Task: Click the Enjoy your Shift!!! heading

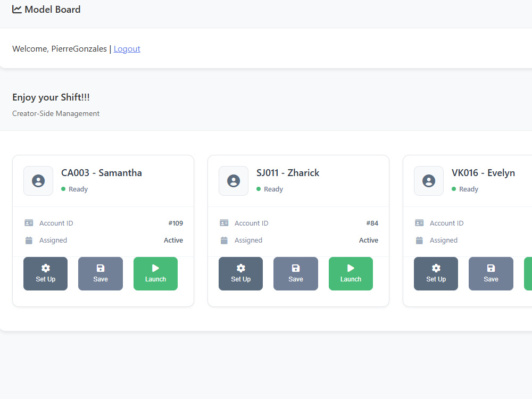Action: tap(51, 97)
